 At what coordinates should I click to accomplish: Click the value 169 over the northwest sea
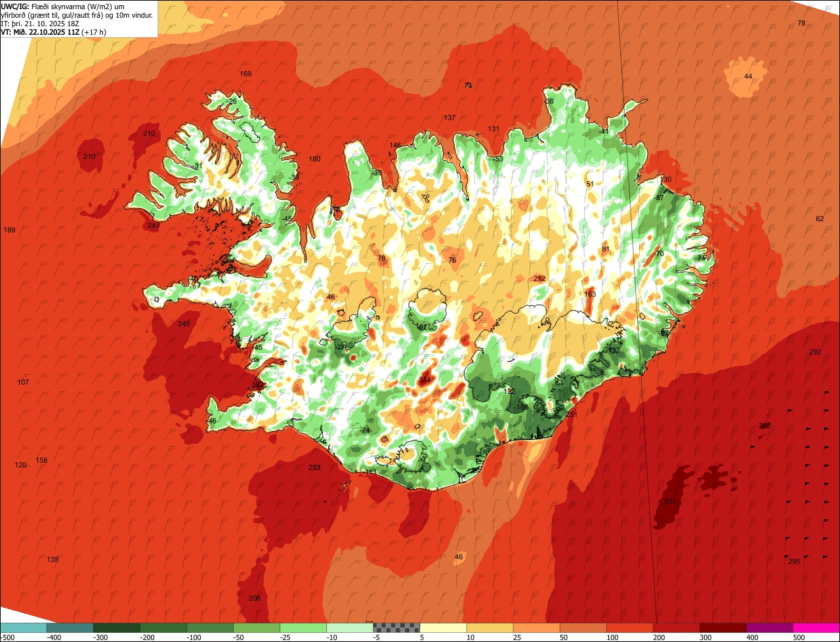245,74
